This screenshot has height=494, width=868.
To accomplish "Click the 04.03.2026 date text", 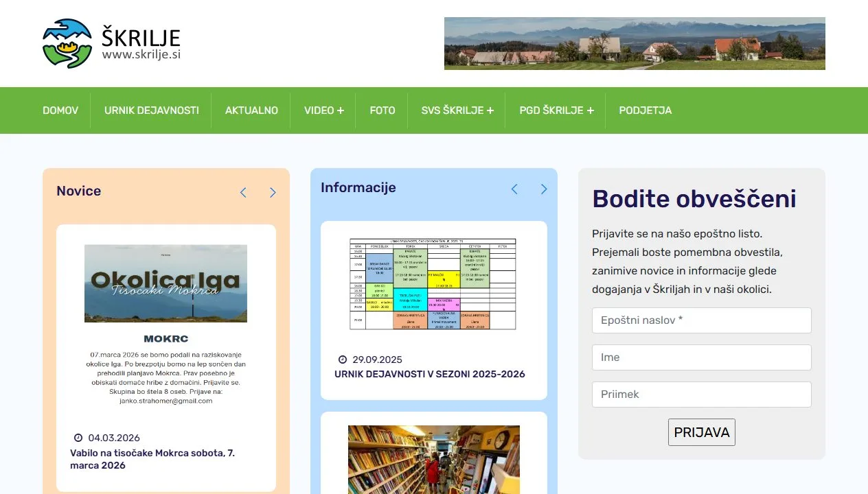I will [114, 438].
